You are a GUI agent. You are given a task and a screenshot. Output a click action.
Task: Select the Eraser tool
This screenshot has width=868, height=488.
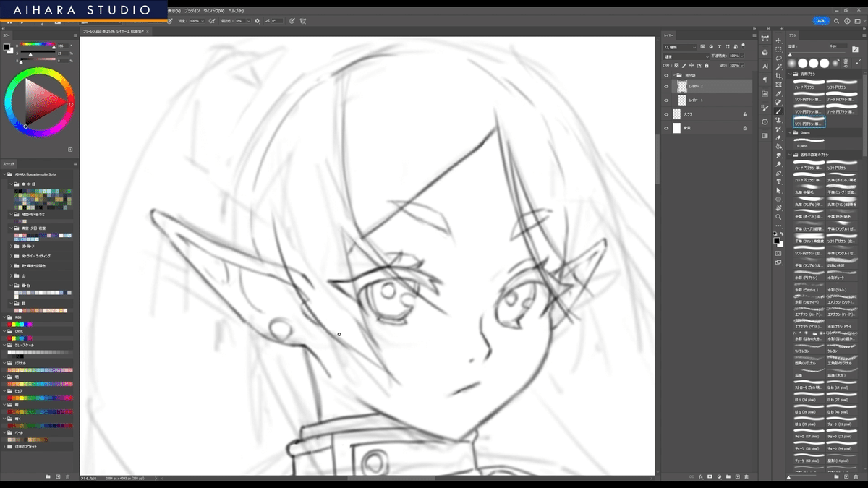point(778,137)
